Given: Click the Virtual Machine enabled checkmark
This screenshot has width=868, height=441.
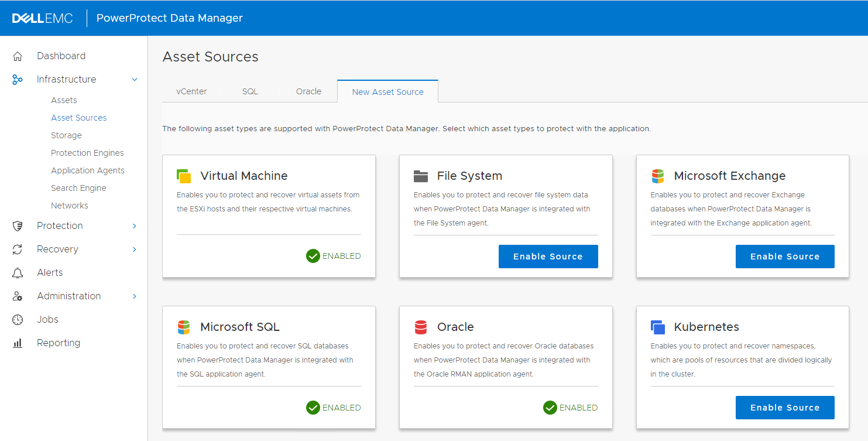Looking at the screenshot, I should click(x=313, y=256).
